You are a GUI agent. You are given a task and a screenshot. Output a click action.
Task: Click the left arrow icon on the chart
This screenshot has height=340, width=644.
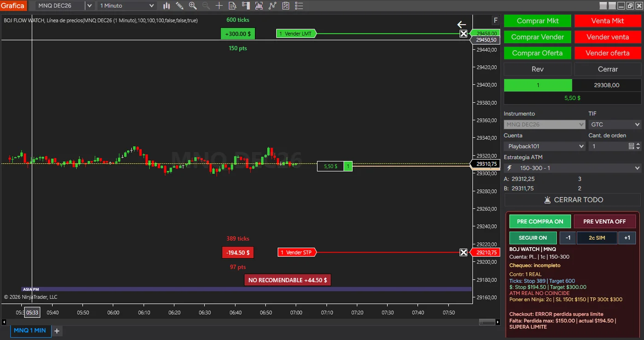pos(461,25)
